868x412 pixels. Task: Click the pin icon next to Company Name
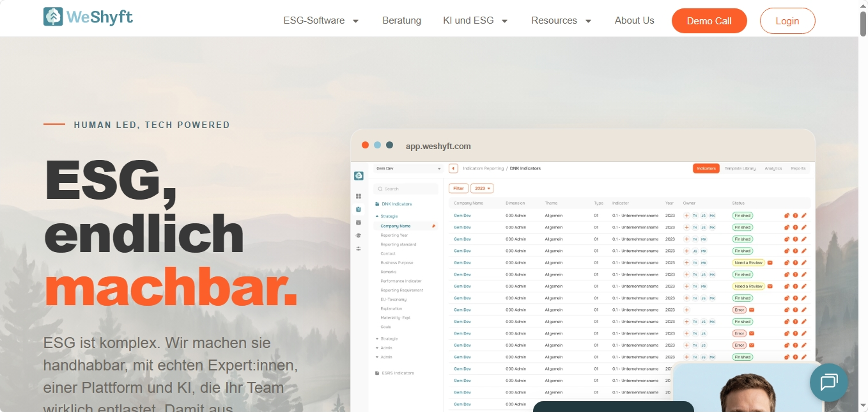click(433, 226)
